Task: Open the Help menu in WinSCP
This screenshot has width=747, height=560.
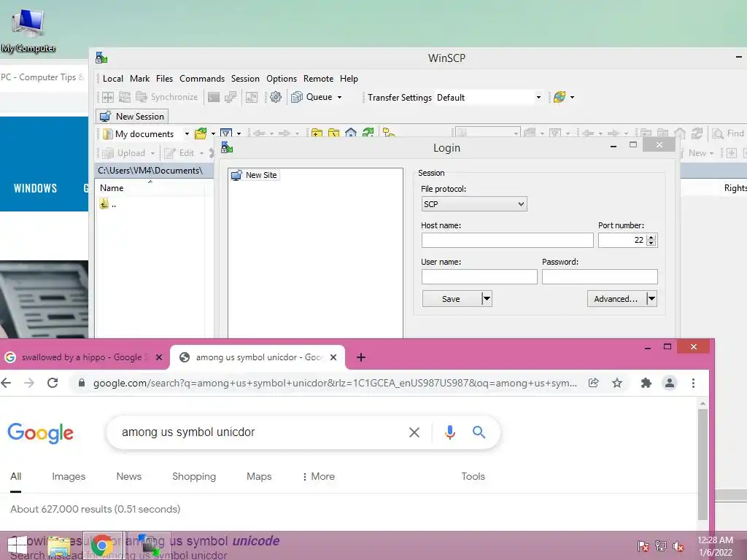Action: pos(349,79)
